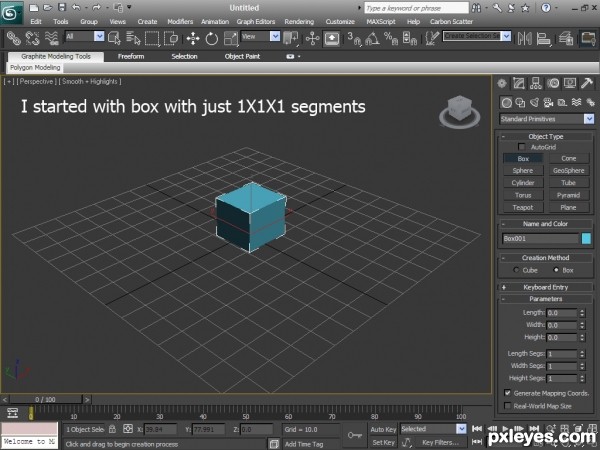Viewport: 600px width, 450px height.
Task: Toggle Auto Key animation mode
Action: [x=383, y=429]
